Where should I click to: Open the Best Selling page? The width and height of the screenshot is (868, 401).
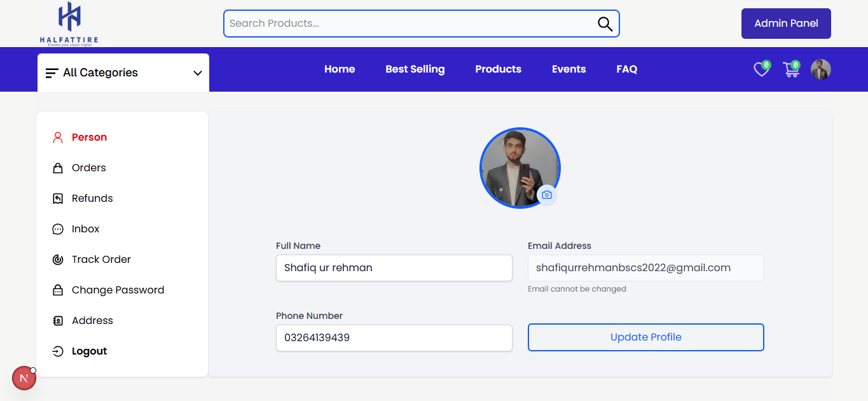point(415,69)
